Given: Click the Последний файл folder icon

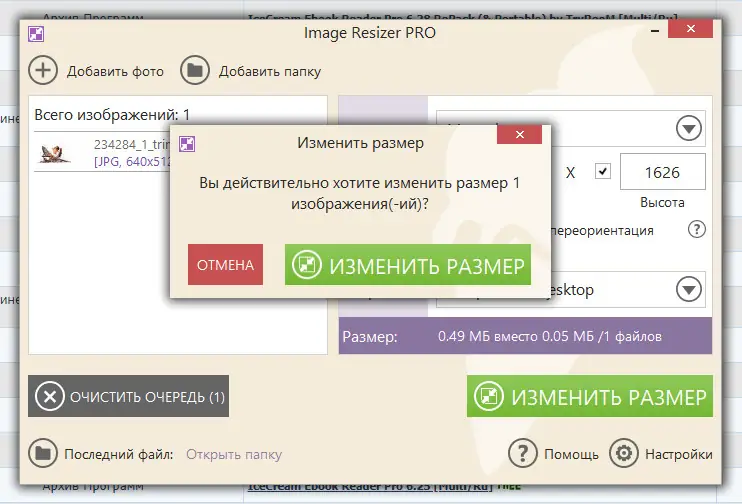Looking at the screenshot, I should pos(43,453).
